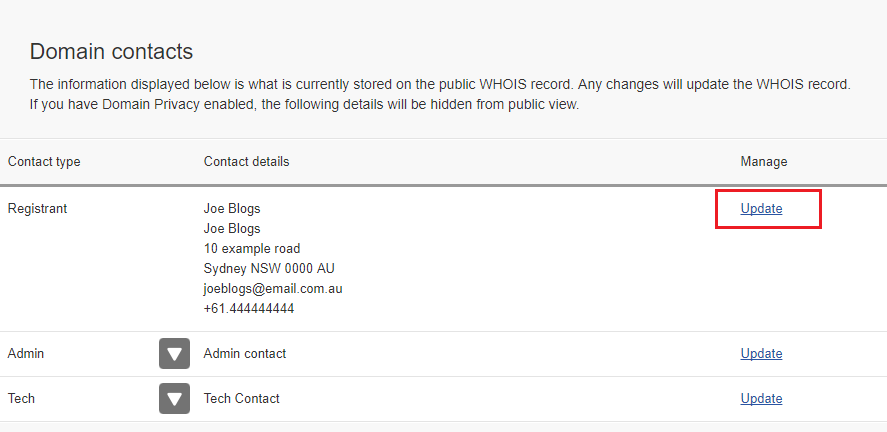This screenshot has height=432, width=887.
Task: Click Update link for Registrant contact
Action: point(761,209)
